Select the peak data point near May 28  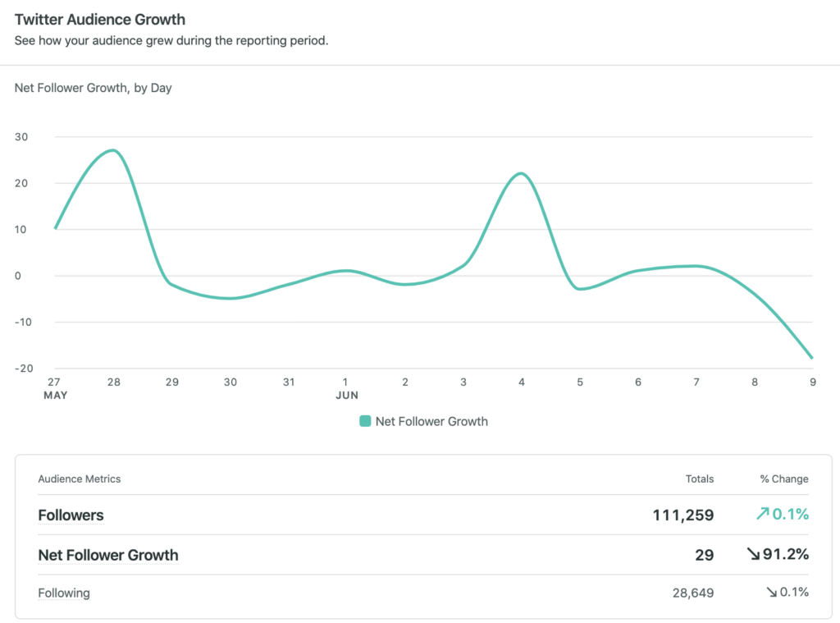113,150
